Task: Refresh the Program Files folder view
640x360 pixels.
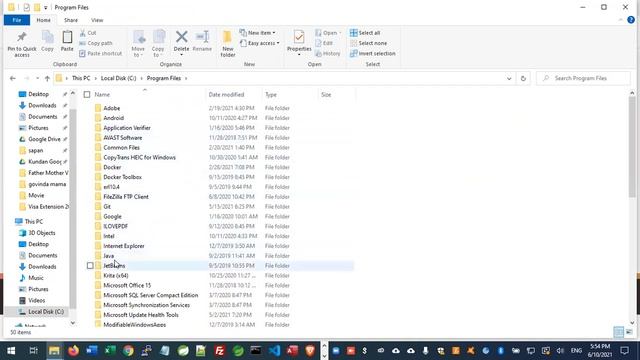Action: pyautogui.click(x=523, y=78)
